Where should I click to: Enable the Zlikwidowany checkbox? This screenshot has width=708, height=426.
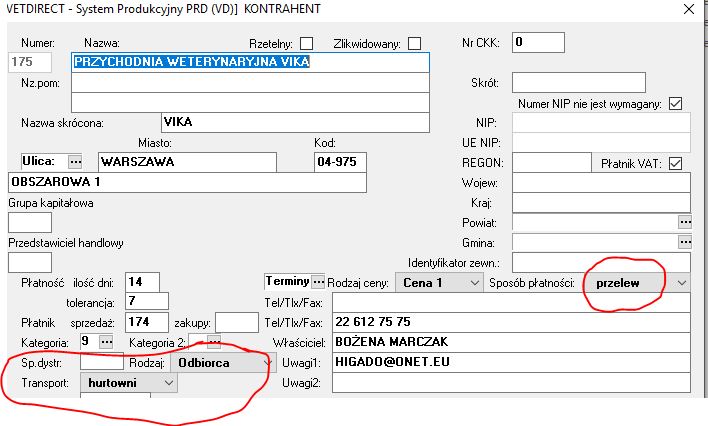(x=414, y=43)
